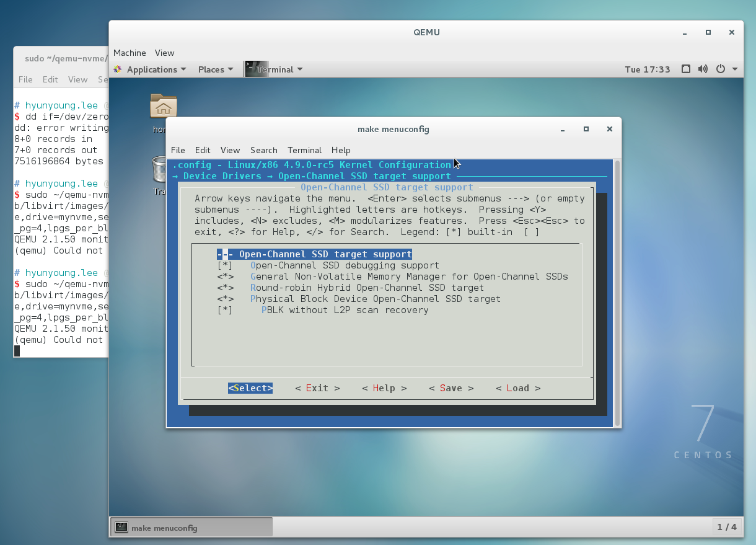Open the View menu in QEMU window
Image resolution: width=756 pixels, height=545 pixels.
(x=164, y=53)
